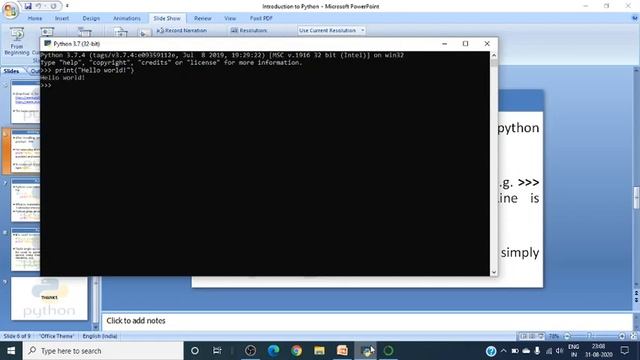The width and height of the screenshot is (640, 360).
Task: Start slide show from status bar icon
Action: [541, 336]
